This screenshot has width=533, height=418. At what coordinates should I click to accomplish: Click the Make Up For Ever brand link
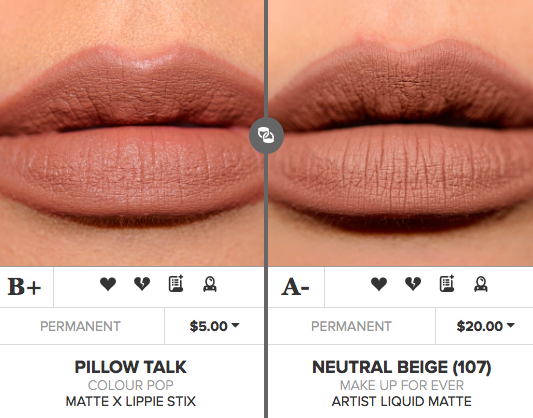pyautogui.click(x=401, y=385)
